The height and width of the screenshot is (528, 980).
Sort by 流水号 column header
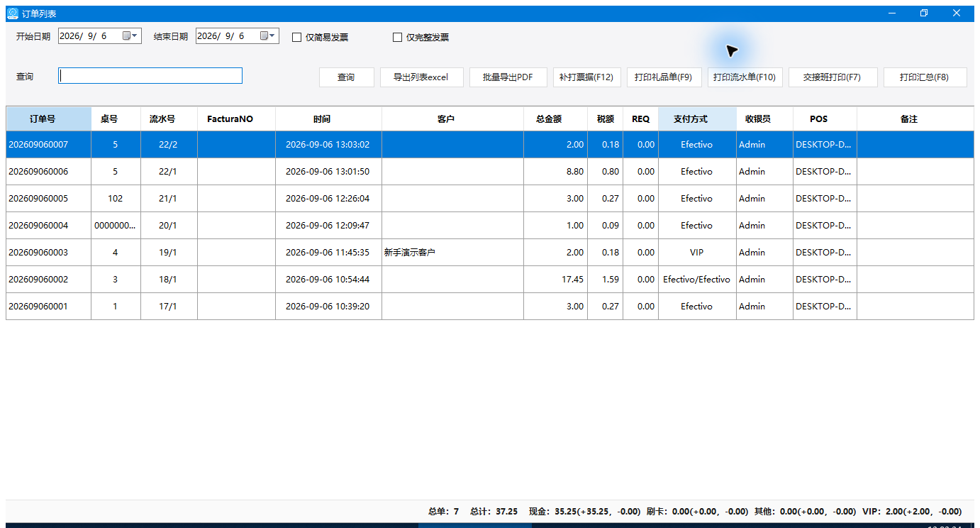point(169,119)
